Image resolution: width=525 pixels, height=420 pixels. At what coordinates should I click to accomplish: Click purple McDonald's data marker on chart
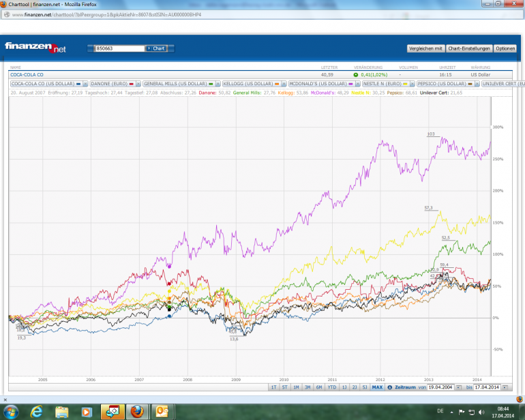pos(169,267)
